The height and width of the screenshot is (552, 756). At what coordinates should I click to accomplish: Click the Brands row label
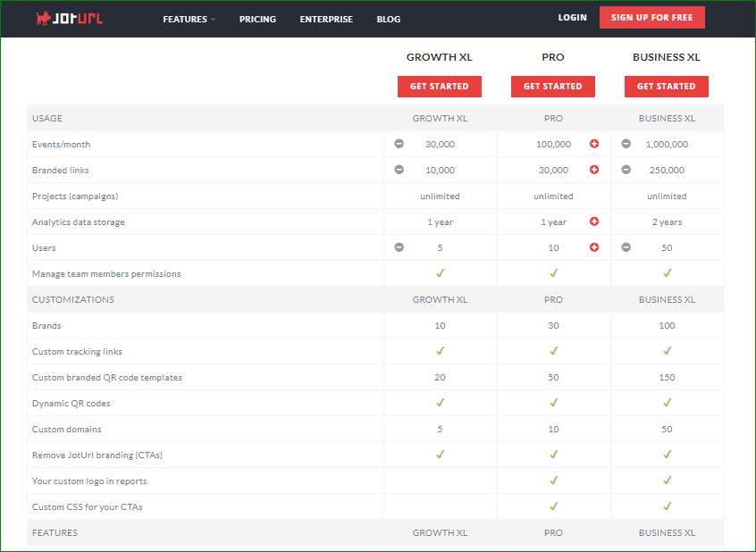coord(46,325)
